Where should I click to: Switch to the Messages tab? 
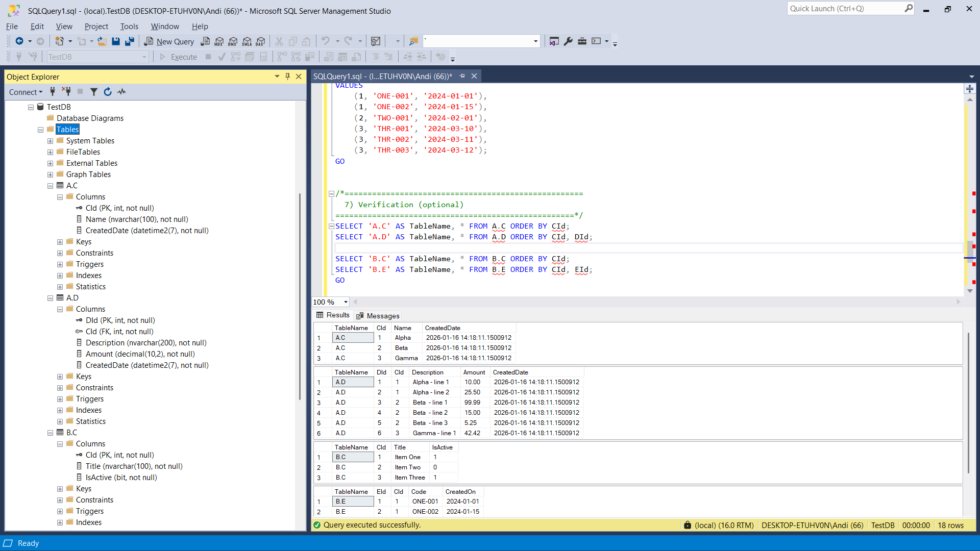click(x=378, y=316)
